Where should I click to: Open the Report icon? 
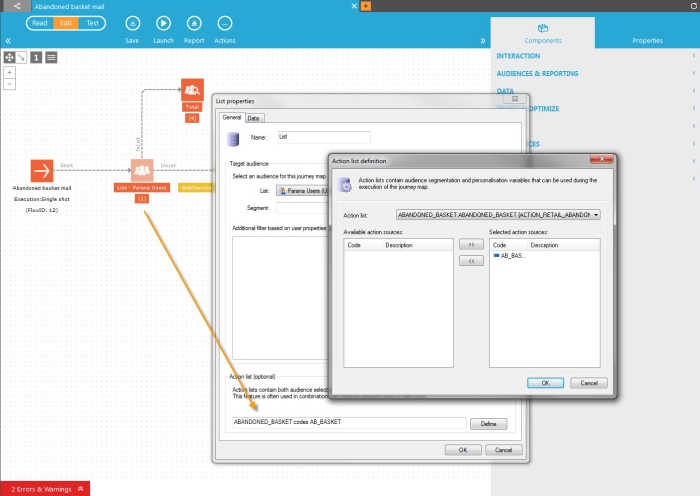[194, 23]
